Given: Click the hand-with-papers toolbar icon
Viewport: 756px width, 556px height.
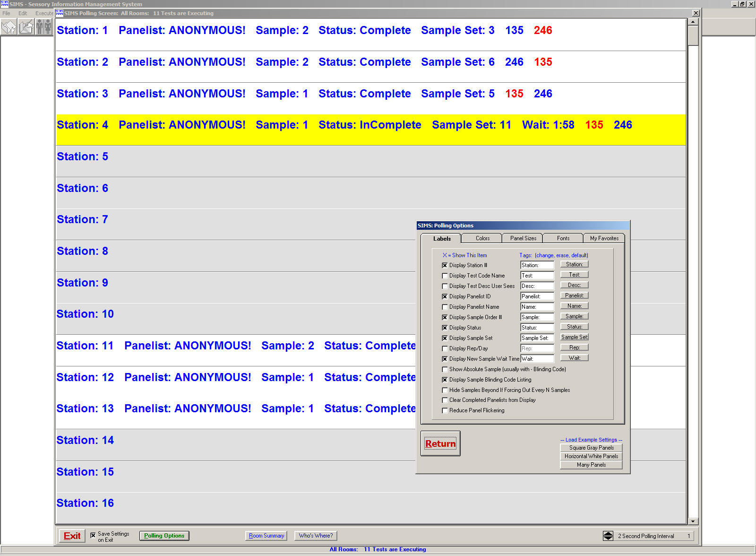Looking at the screenshot, I should click(x=9, y=27).
